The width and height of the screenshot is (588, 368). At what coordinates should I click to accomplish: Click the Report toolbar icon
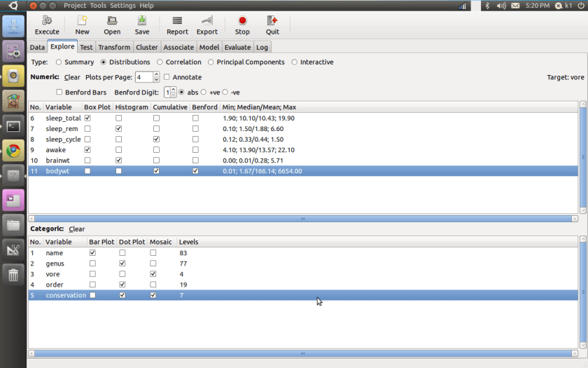click(177, 21)
